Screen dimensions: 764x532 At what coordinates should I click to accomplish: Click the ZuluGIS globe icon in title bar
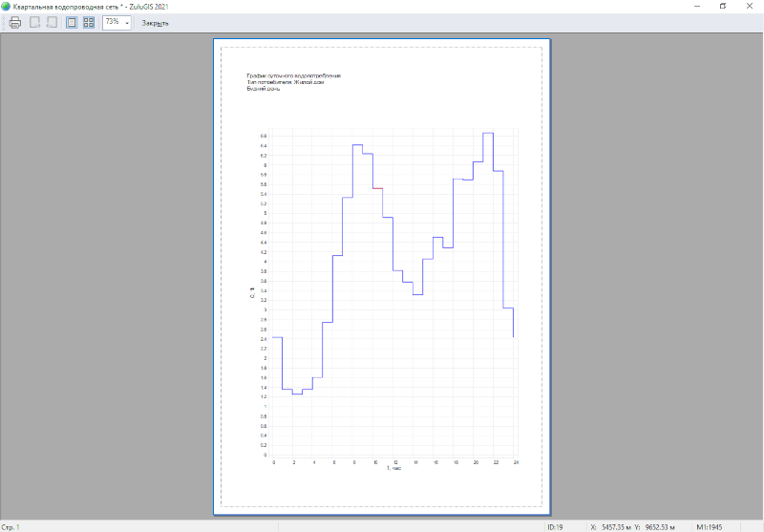pos(7,6)
